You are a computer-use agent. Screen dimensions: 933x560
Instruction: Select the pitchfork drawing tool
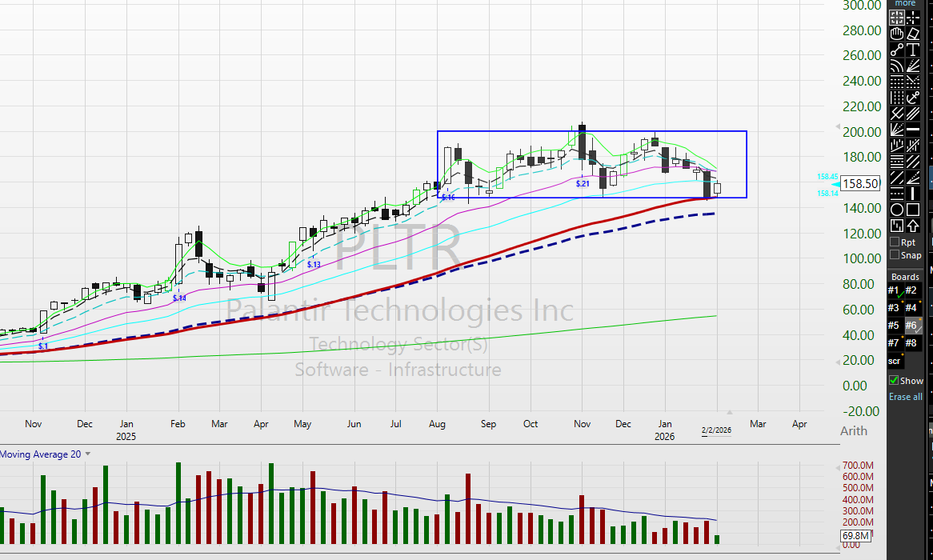pos(897,113)
